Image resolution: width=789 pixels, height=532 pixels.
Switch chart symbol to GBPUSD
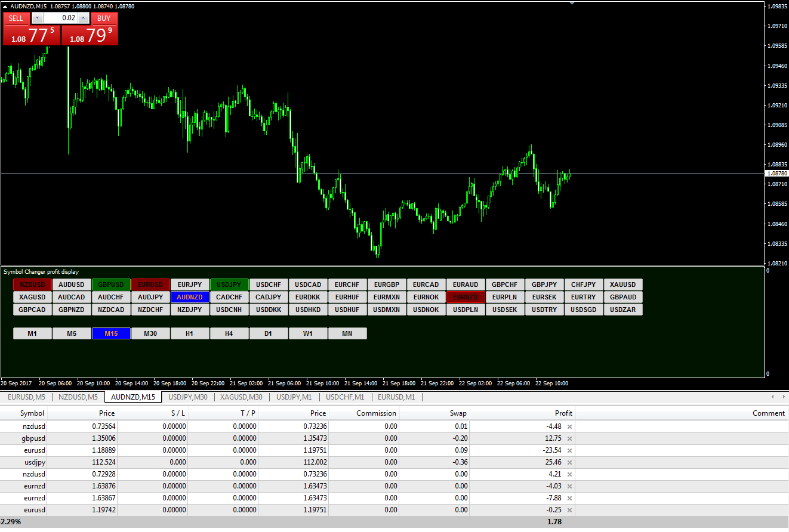coord(111,284)
